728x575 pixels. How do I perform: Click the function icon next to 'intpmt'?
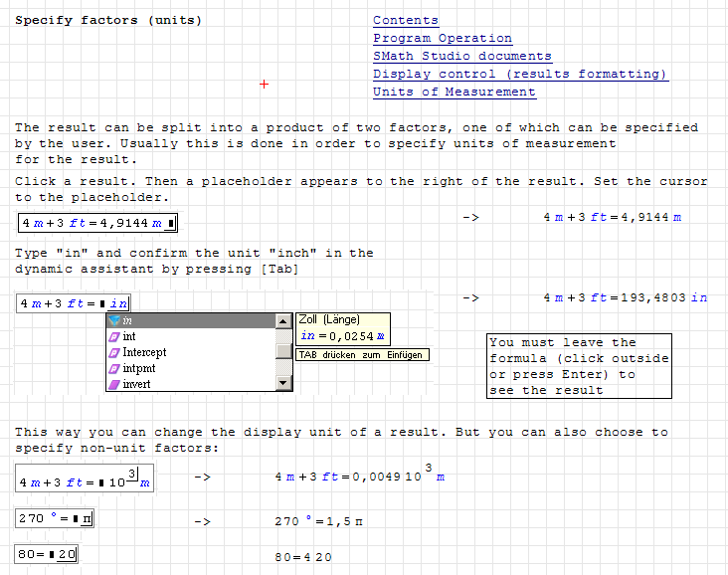pos(114,369)
